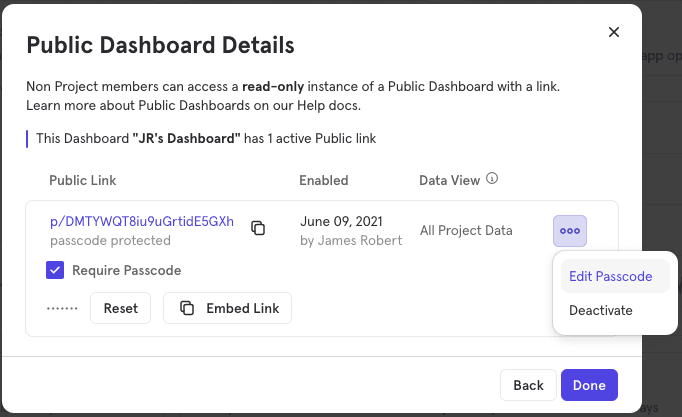Select Edit Passcode from the menu
682x417 pixels.
click(610, 276)
